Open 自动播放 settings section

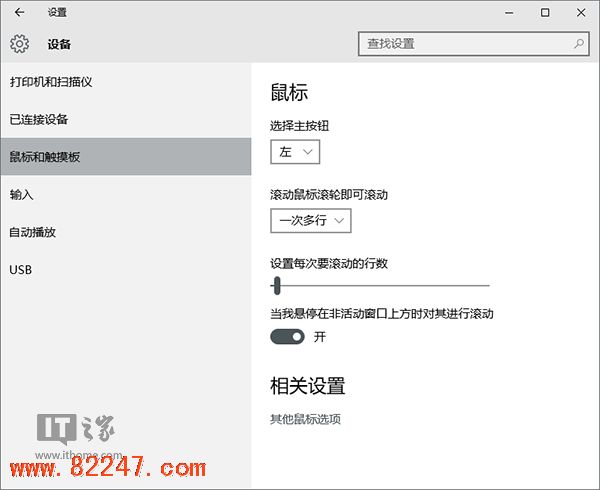pyautogui.click(x=126, y=232)
